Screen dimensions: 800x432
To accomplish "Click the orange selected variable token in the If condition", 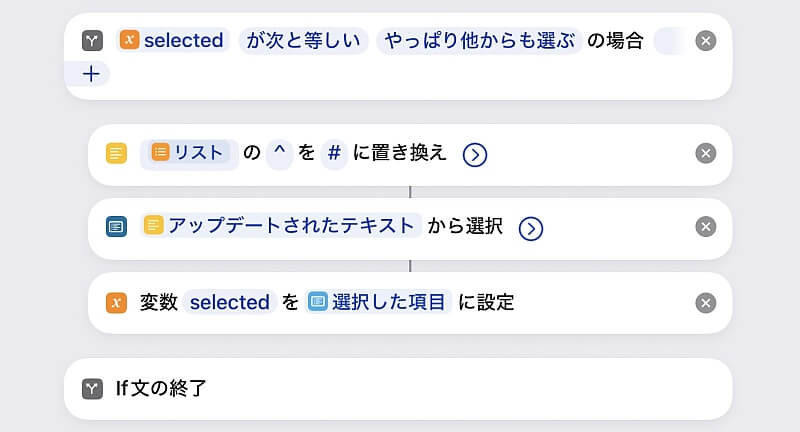I will (x=172, y=40).
